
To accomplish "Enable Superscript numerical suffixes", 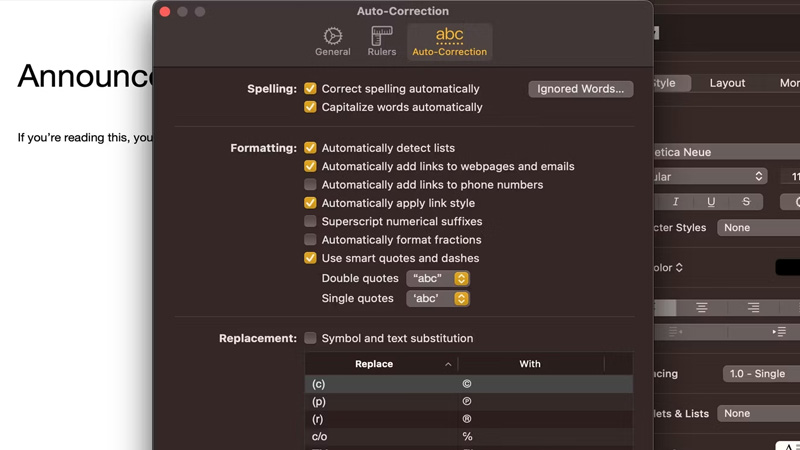I will click(311, 222).
